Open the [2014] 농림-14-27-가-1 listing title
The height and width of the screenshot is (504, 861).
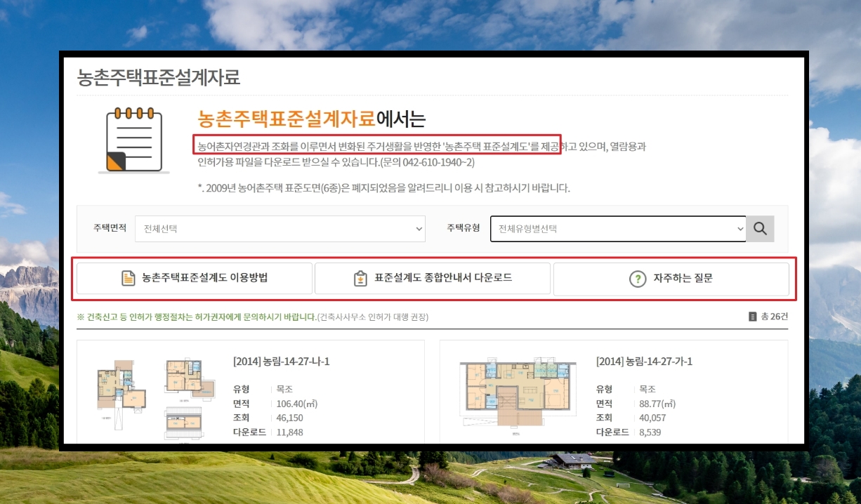(645, 362)
